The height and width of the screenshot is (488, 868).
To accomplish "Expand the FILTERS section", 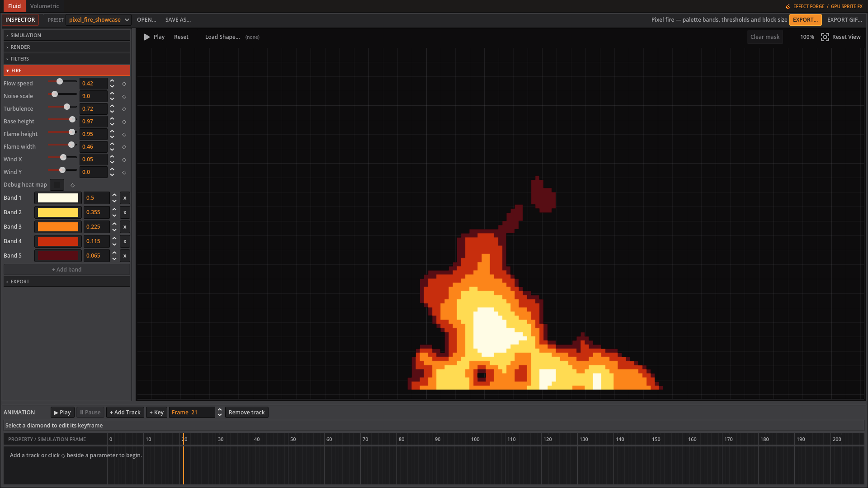I will tap(67, 59).
